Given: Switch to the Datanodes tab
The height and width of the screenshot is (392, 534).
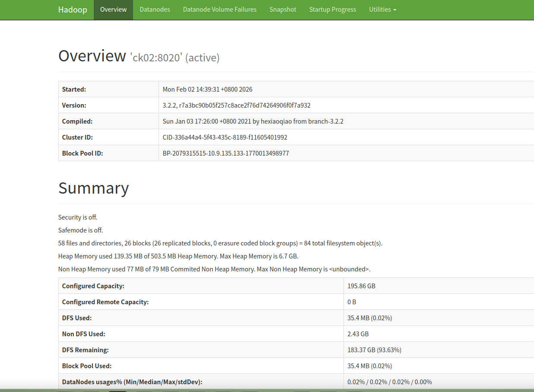Looking at the screenshot, I should coord(155,10).
